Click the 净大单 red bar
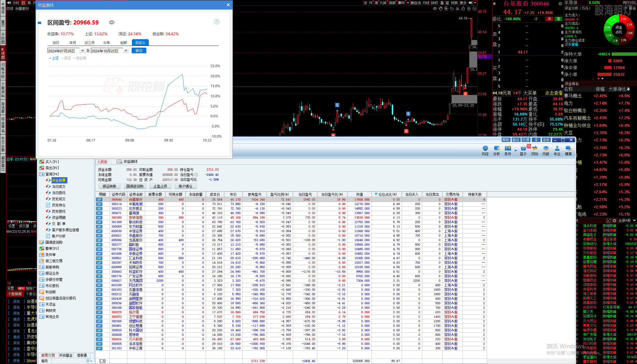This screenshot has height=364, width=637. point(610,61)
